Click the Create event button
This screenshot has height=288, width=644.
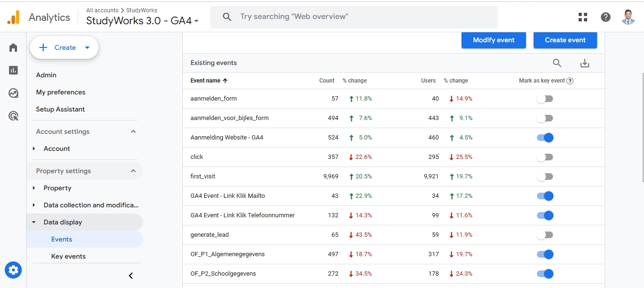point(565,40)
